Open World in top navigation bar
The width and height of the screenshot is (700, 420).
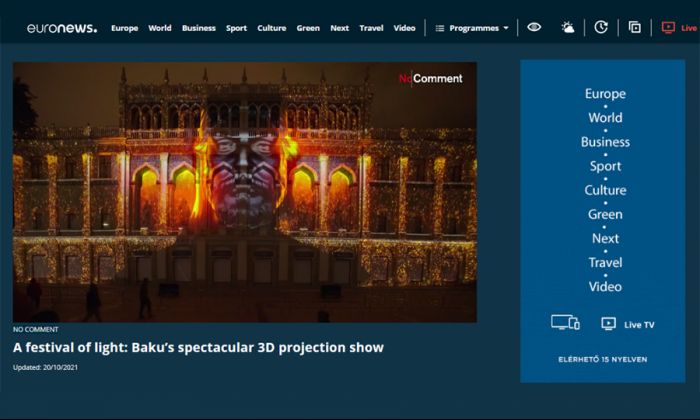160,28
